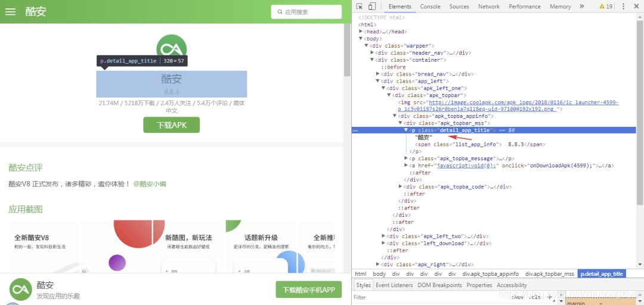
Task: Select the span list_app_info line
Action: click(x=481, y=145)
